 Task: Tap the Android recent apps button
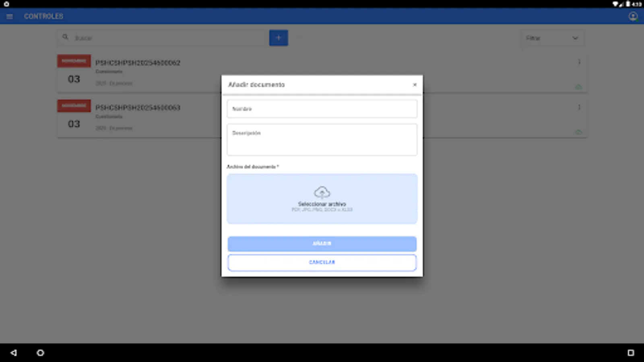click(x=631, y=353)
